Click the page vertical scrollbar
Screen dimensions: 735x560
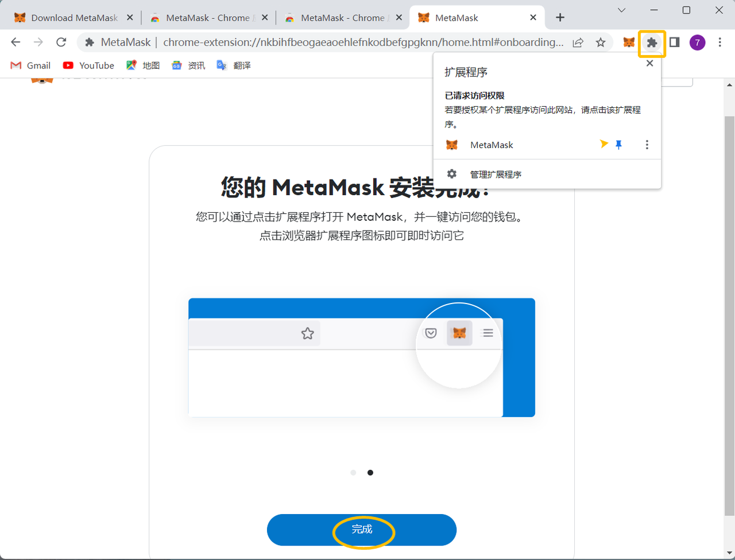729,314
